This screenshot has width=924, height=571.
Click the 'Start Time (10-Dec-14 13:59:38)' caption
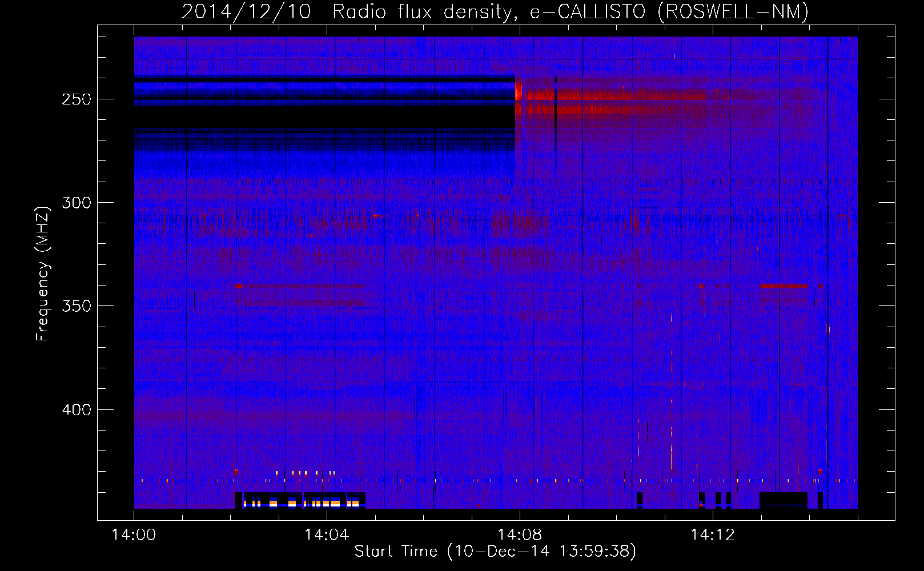point(495,552)
